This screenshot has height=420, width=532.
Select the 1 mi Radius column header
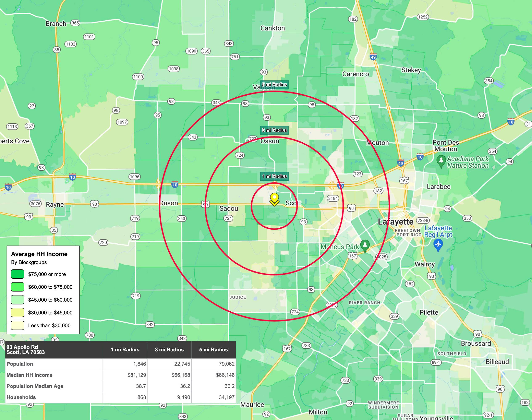(x=125, y=349)
